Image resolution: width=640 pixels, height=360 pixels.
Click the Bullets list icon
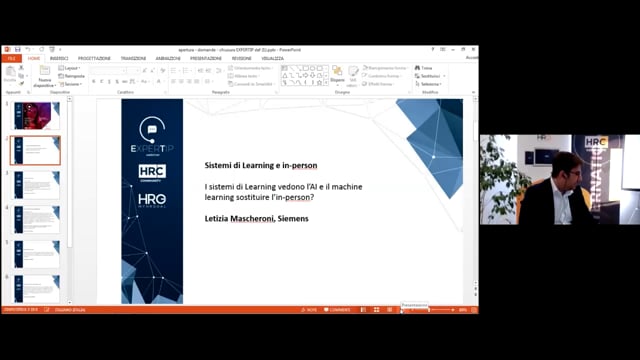[173, 71]
